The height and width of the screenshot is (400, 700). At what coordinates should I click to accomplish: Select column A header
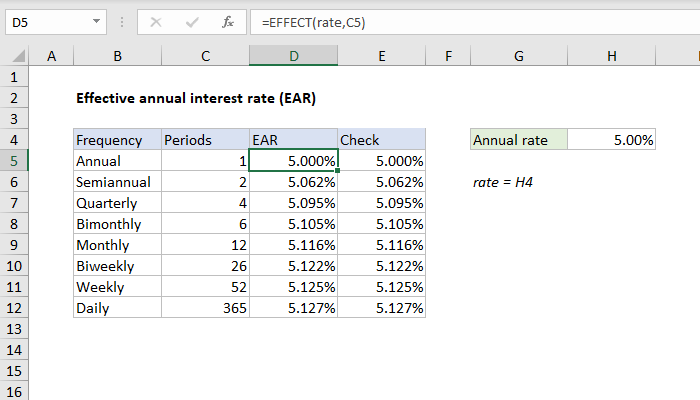[x=51, y=56]
